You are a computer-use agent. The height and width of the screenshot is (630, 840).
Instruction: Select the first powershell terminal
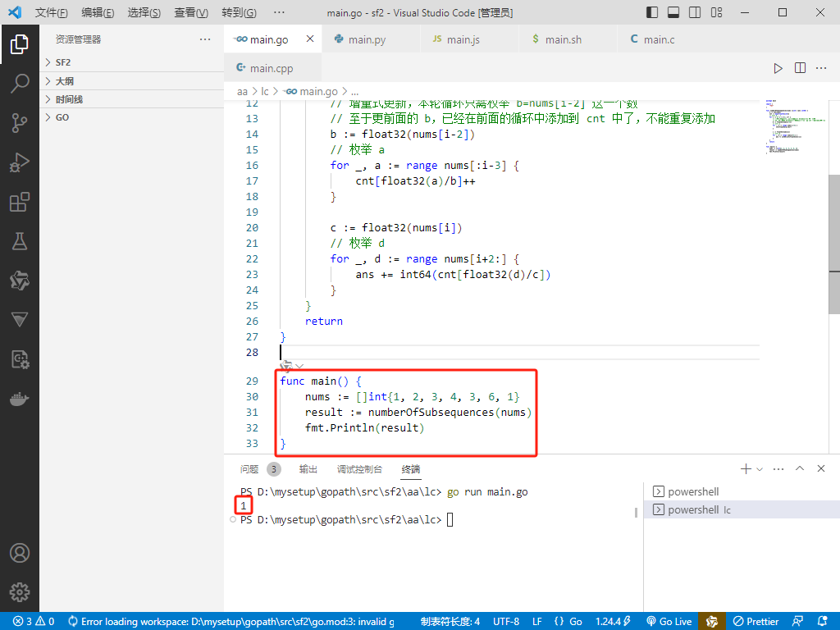pyautogui.click(x=742, y=491)
